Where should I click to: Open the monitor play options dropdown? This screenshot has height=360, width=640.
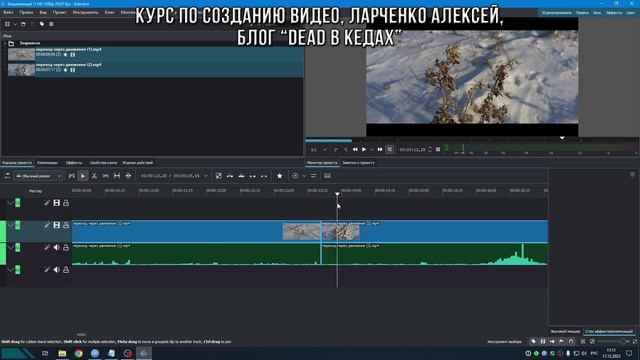coord(372,150)
